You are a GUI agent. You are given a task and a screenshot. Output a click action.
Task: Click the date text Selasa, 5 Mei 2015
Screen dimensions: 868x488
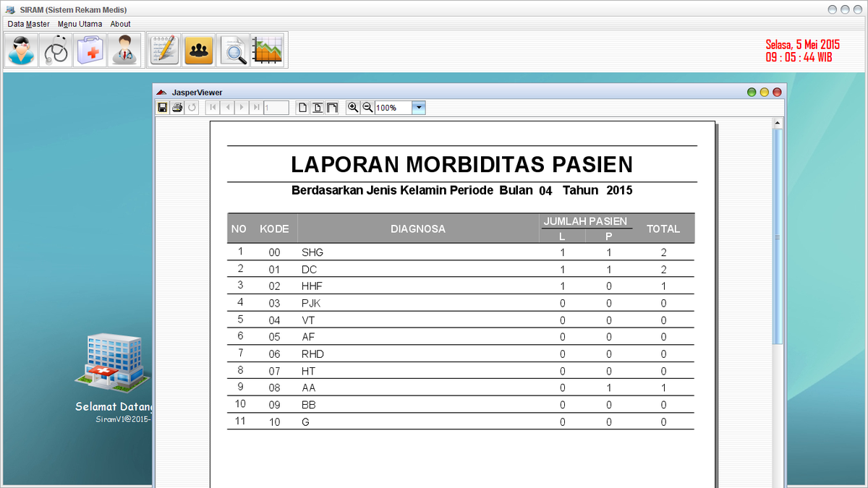click(x=803, y=44)
